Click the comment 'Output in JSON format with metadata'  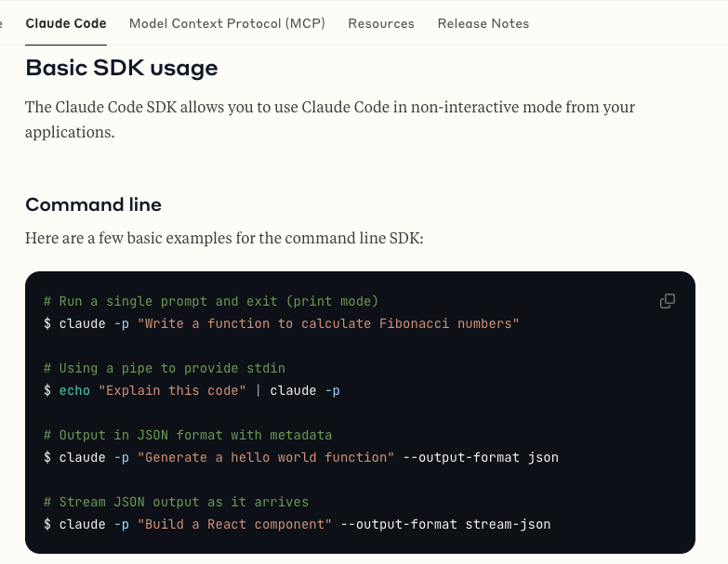[x=188, y=435]
